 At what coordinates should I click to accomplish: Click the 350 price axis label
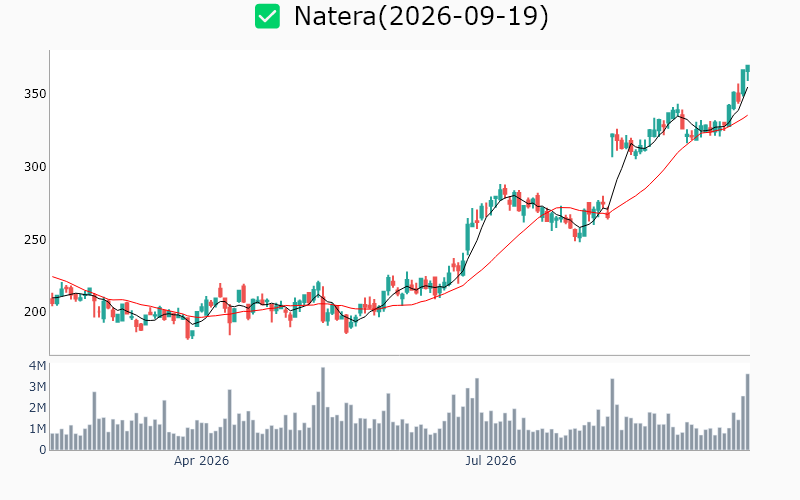[35, 94]
